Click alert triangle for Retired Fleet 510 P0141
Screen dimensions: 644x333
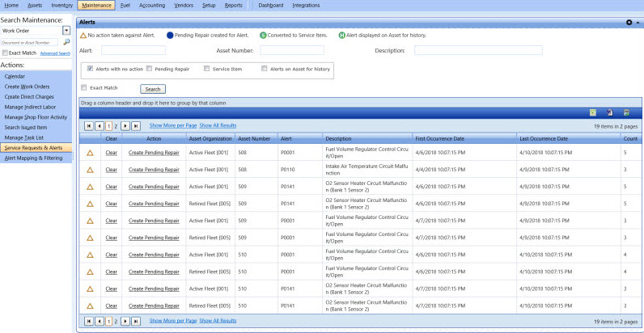[90, 306]
